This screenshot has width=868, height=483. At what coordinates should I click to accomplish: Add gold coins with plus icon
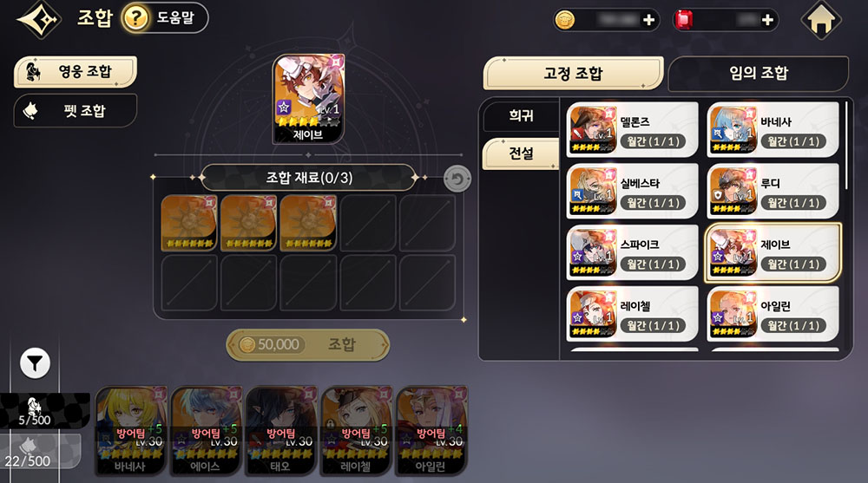(x=648, y=21)
